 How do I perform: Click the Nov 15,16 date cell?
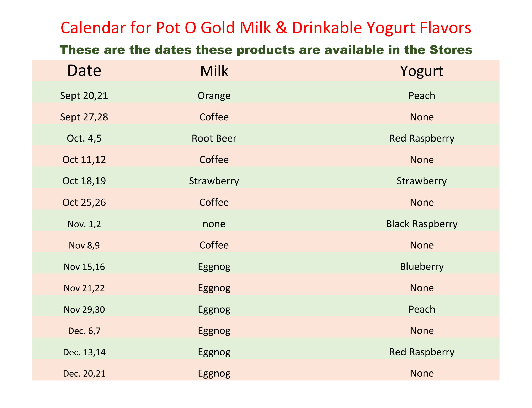click(84, 267)
